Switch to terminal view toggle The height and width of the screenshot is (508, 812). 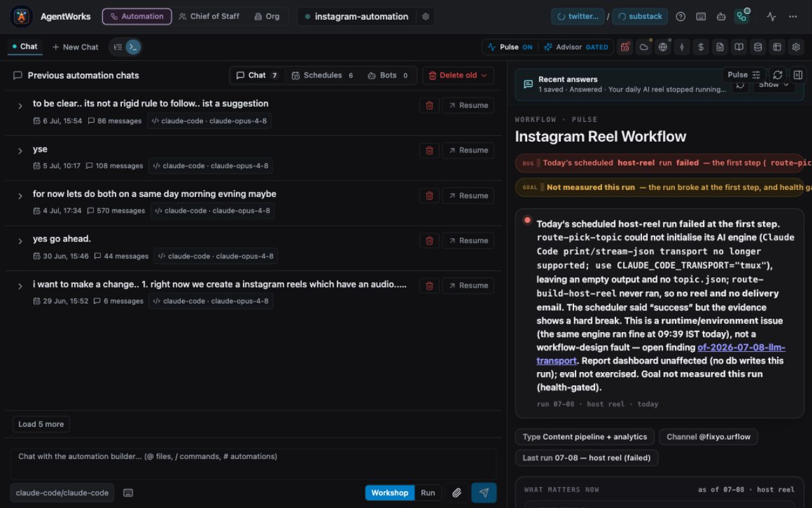(x=133, y=47)
